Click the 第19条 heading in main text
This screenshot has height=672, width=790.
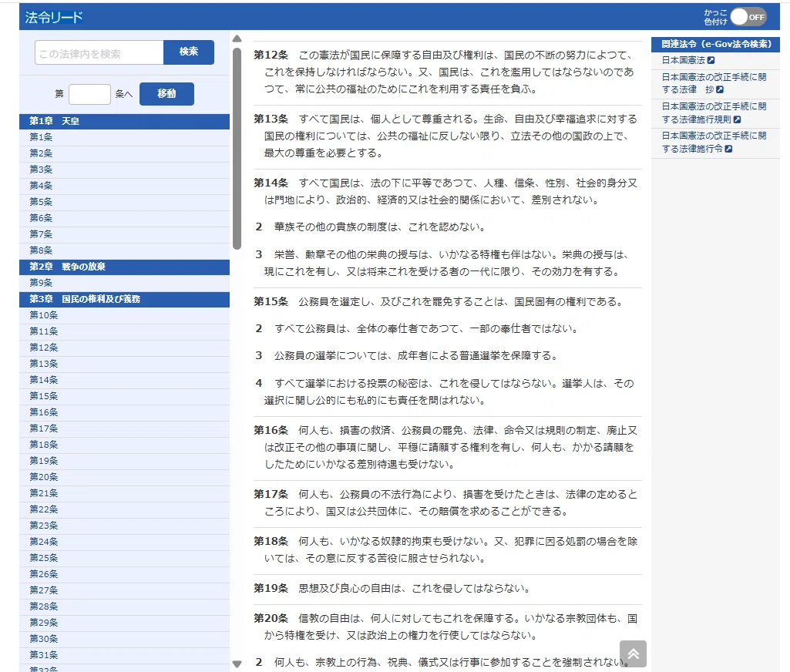[x=271, y=588]
